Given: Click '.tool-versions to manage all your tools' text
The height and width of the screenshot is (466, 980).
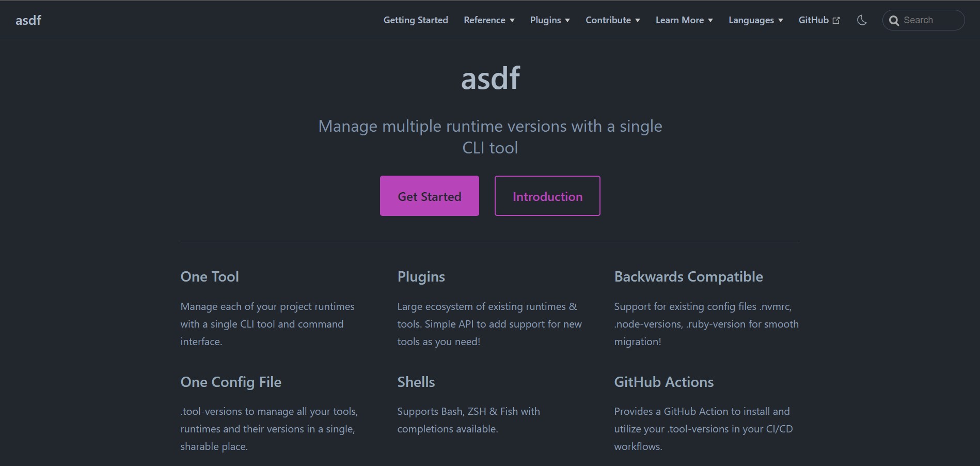Looking at the screenshot, I should coord(269,429).
